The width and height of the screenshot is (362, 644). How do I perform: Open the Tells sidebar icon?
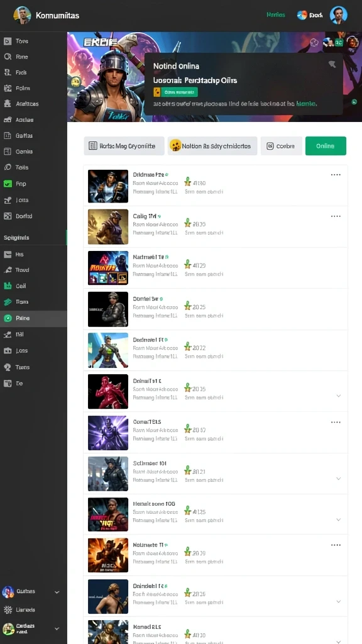coord(7,167)
